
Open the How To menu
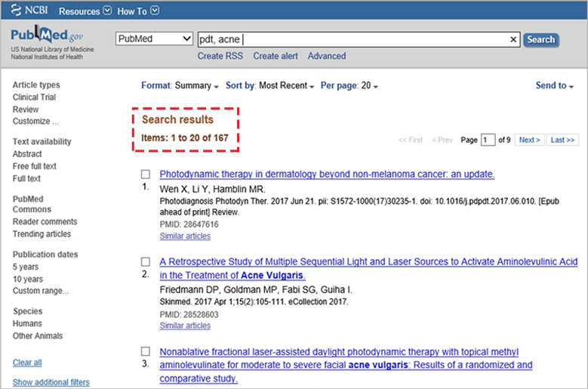point(138,11)
